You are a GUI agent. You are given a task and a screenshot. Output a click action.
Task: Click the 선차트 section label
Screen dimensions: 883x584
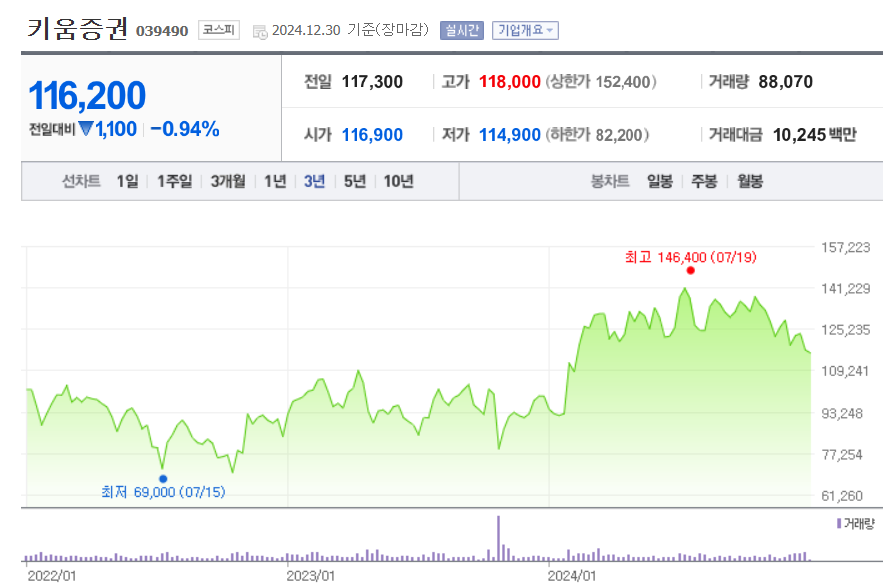(x=81, y=181)
